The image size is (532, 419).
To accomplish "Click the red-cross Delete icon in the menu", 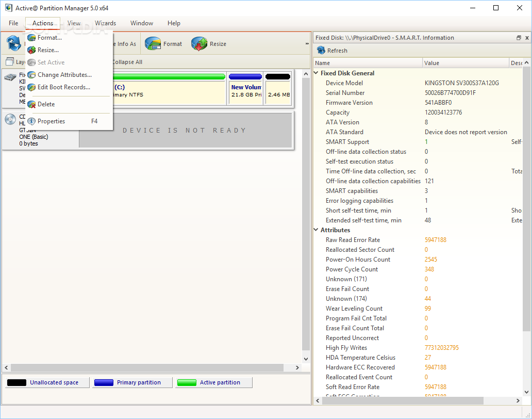I will (x=31, y=104).
